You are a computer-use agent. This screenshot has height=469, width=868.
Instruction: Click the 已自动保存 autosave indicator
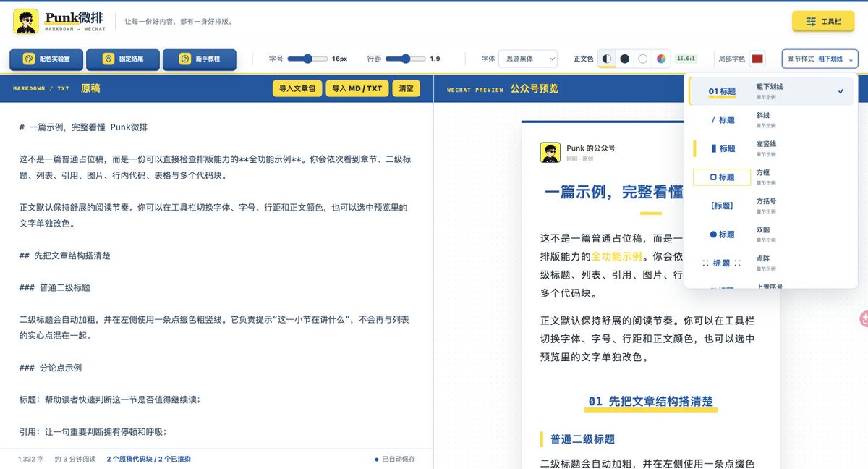[x=395, y=459]
